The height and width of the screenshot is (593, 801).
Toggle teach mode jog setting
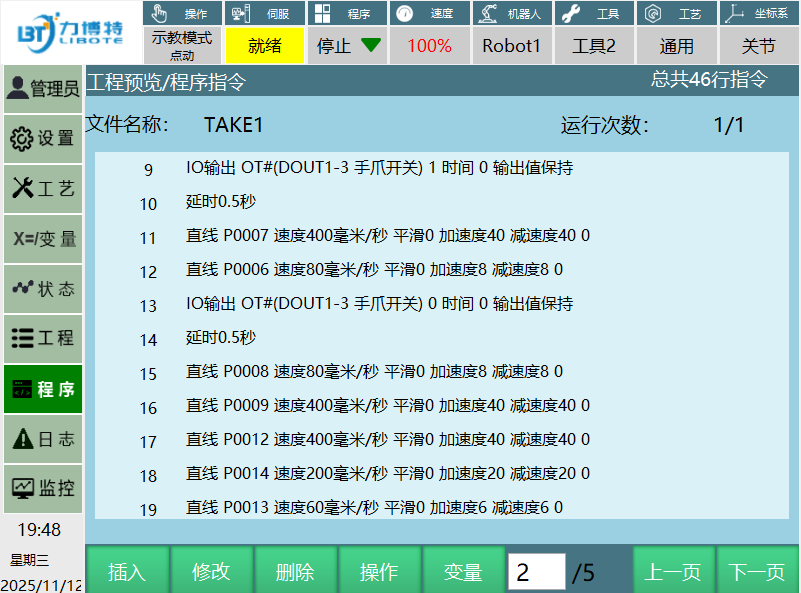(x=182, y=46)
